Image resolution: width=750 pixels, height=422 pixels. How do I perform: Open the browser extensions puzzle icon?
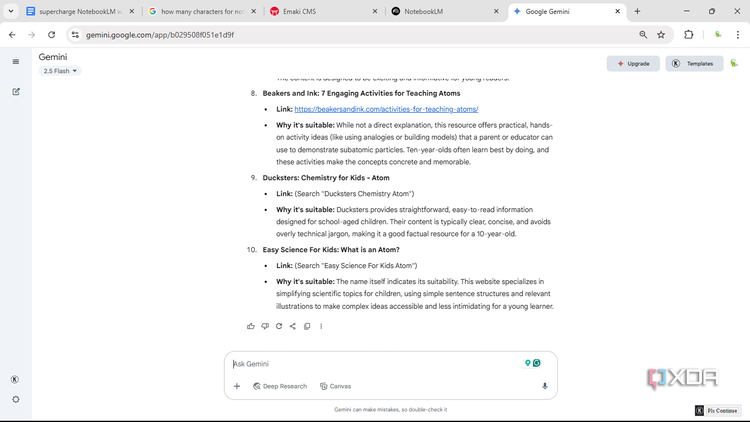[689, 35]
